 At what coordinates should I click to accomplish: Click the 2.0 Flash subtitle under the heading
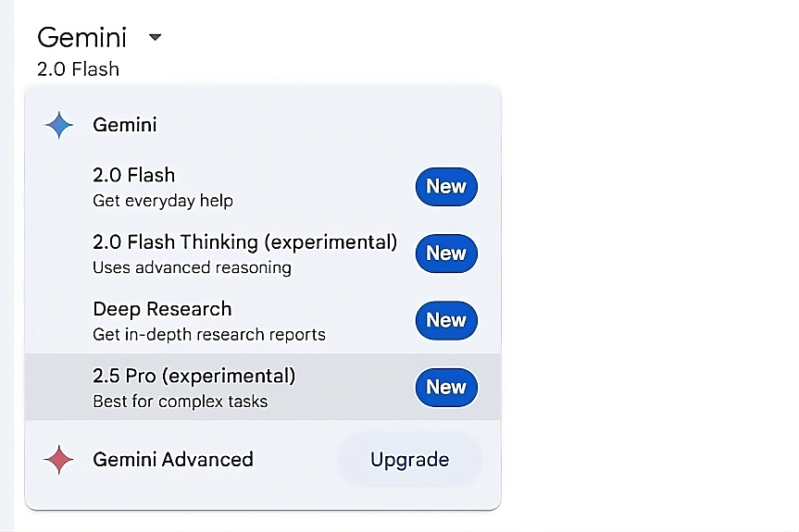click(78, 68)
